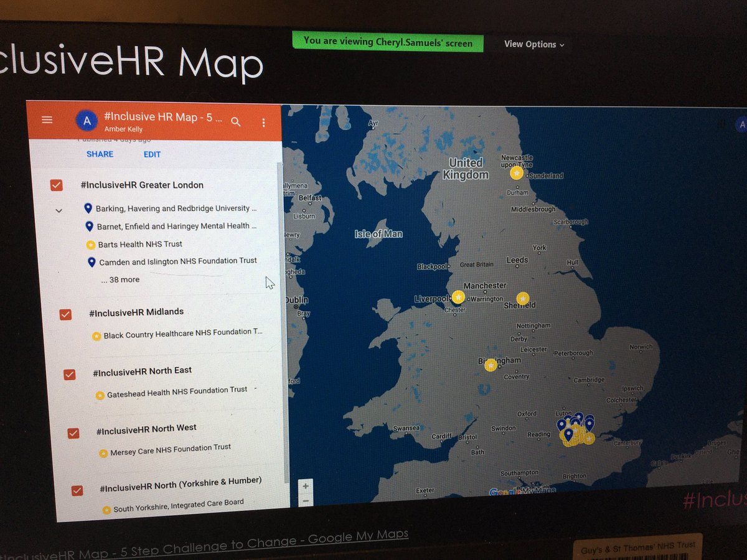Open the View Options dropdown
747x560 pixels.
click(533, 44)
